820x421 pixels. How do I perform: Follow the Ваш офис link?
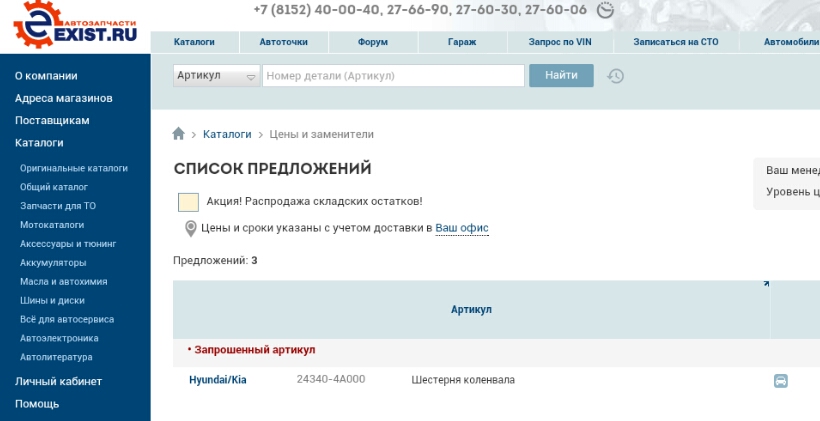tap(461, 228)
